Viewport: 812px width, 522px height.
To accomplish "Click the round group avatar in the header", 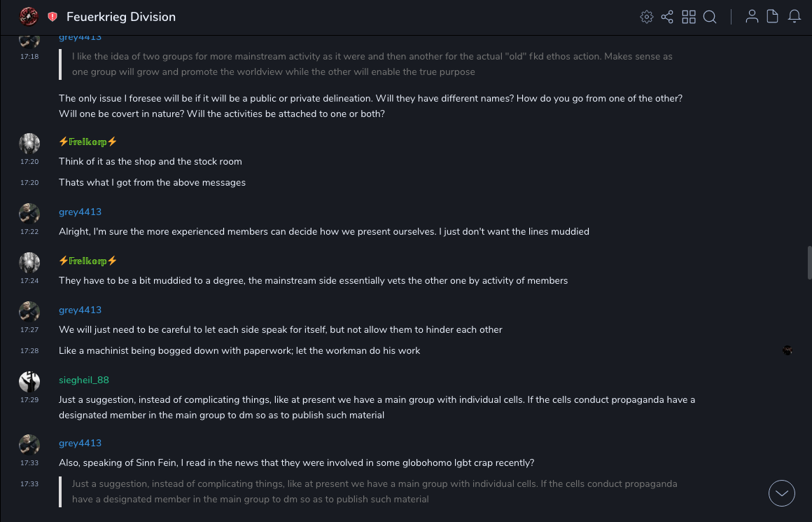I will point(29,16).
